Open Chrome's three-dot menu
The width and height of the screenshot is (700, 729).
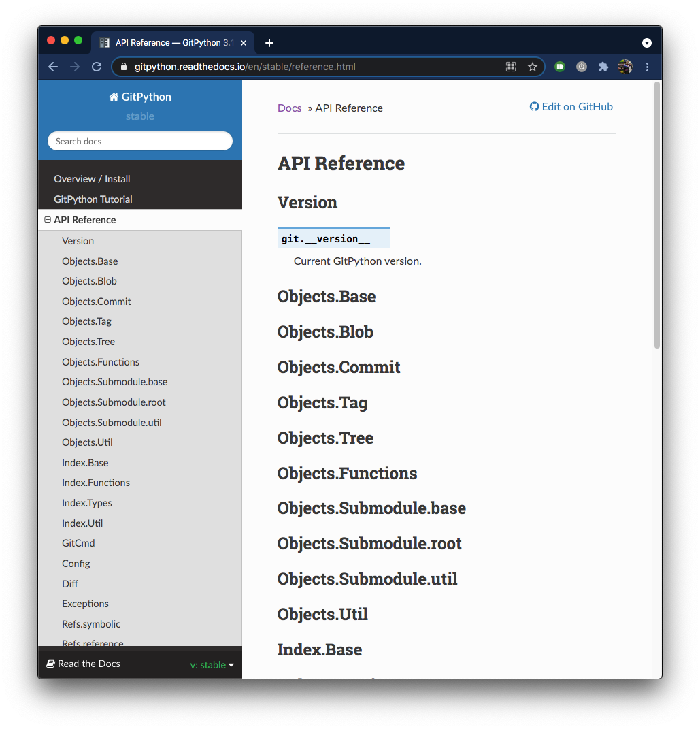click(x=647, y=67)
